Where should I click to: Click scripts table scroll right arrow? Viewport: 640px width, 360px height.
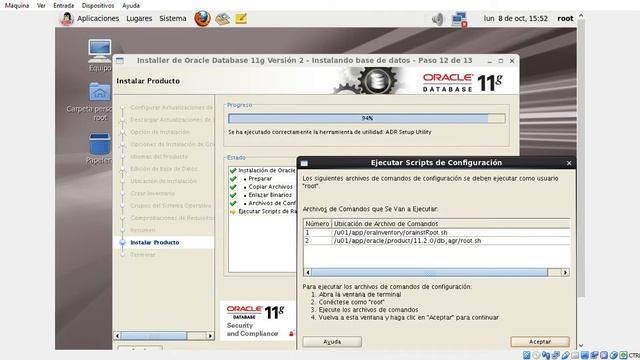coord(565,272)
